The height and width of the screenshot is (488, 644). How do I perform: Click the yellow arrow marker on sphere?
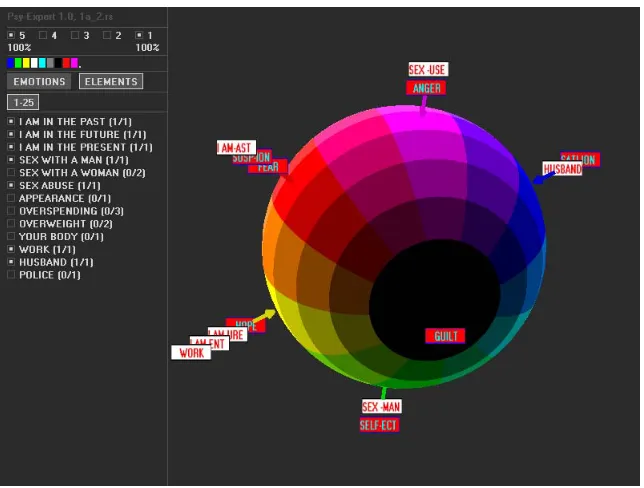tap(265, 316)
